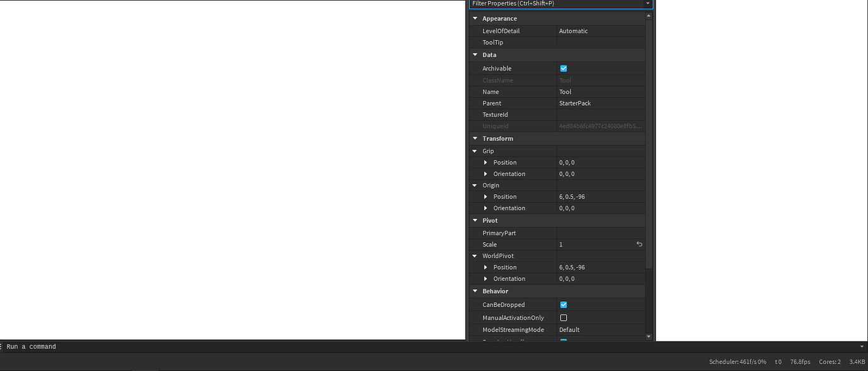Disable the CanBeDropped property
The width and height of the screenshot is (868, 371).
[x=564, y=304]
